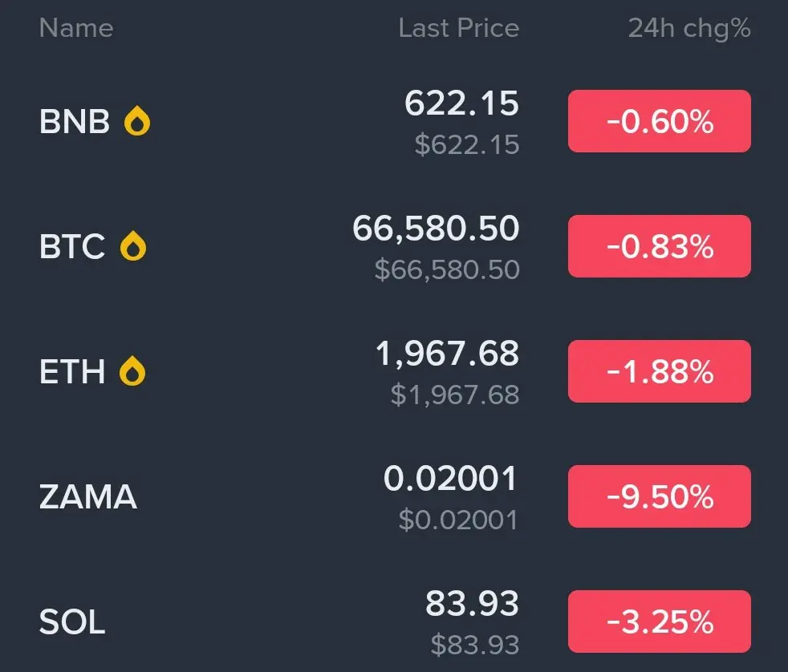Click the ETH price 1,967.68
Viewport: 788px width, 672px height.
click(447, 354)
